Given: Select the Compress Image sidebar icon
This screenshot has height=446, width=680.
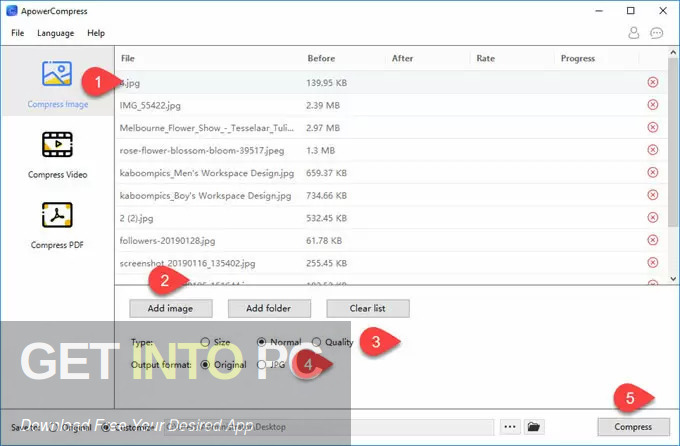Looking at the screenshot, I should tap(57, 74).
